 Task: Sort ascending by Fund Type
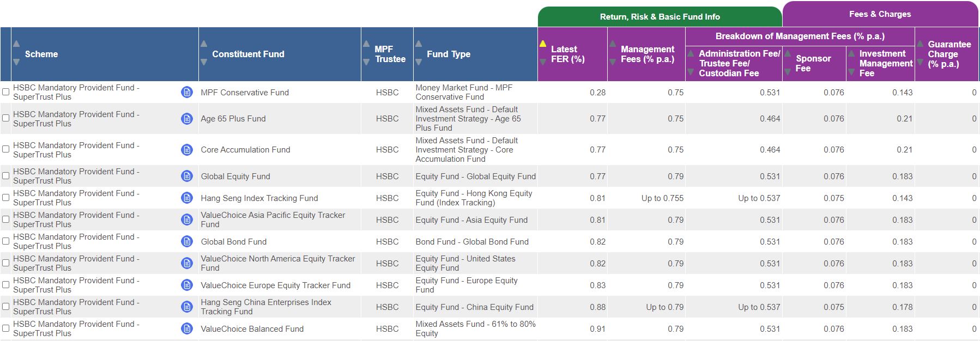[x=419, y=44]
